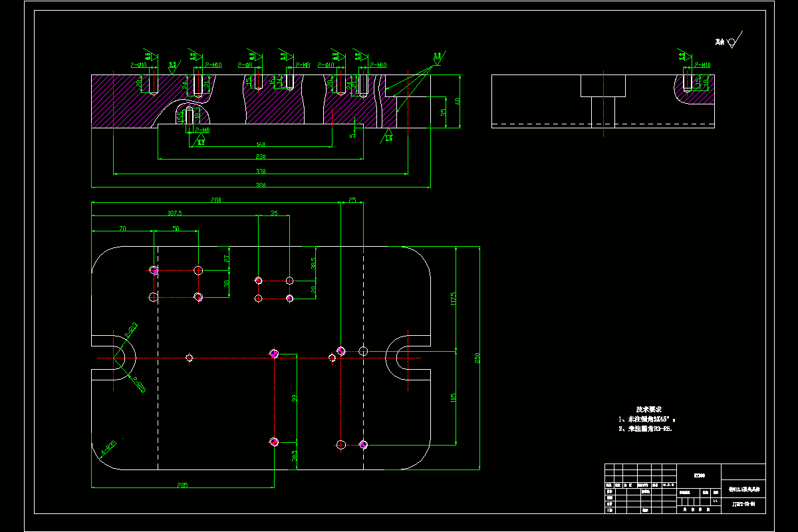Click the 30.5 vertical dimension

pyautogui.click(x=294, y=456)
